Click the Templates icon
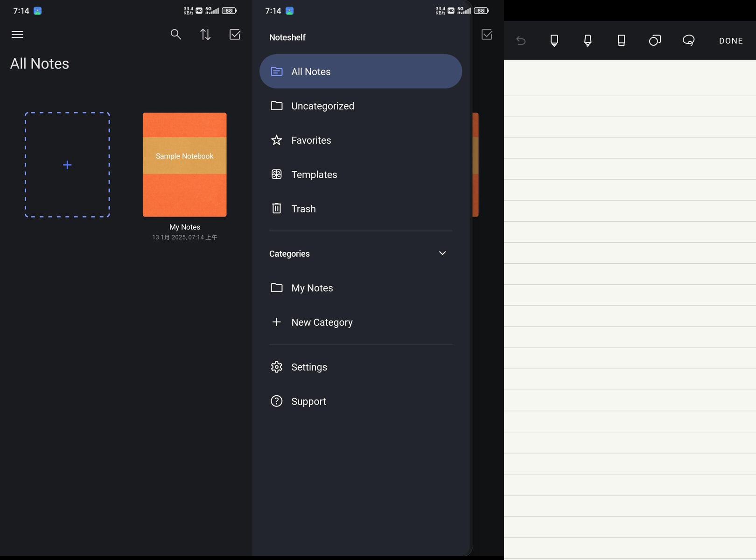This screenshot has height=560, width=756. tap(277, 175)
